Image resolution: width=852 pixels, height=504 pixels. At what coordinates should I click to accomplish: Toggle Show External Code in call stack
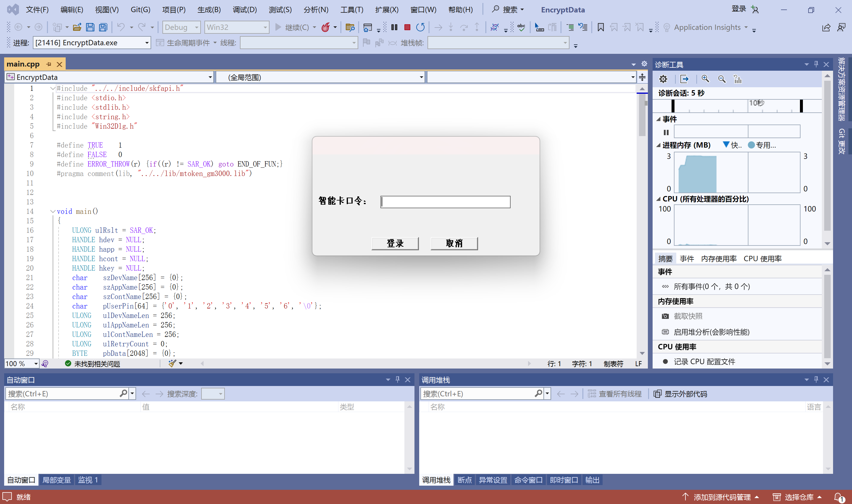click(x=680, y=394)
